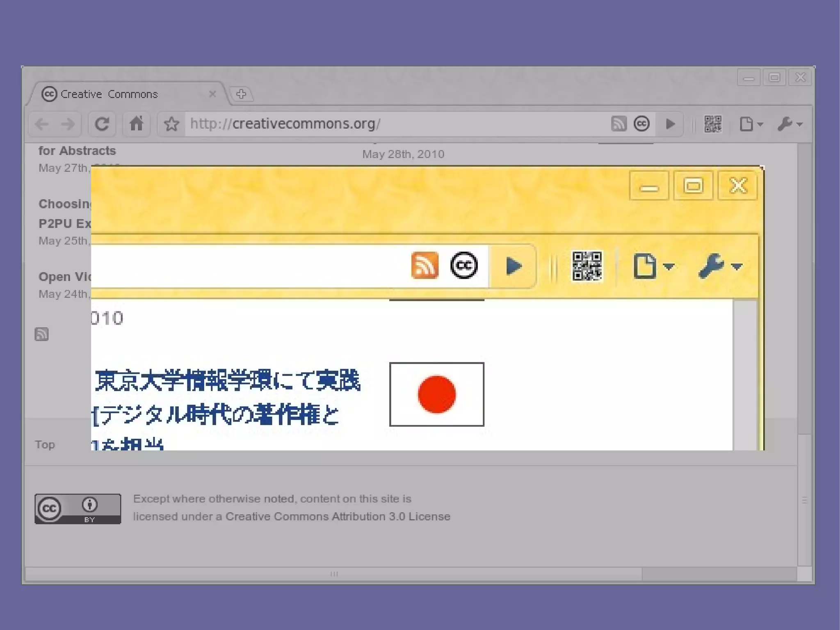This screenshot has width=840, height=630.
Task: Click the horizontal scrollbar at page bottom
Action: click(333, 574)
